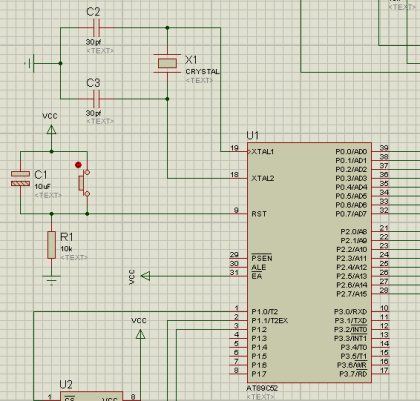Screen dimensions: 420x401
Task: Click the XTAL1 pin on U1
Action: tap(263, 152)
